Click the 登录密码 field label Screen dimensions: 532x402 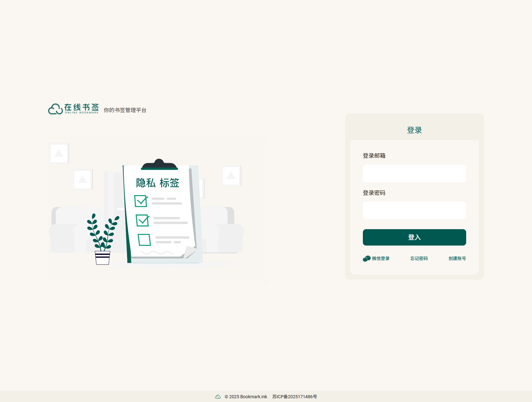point(374,193)
